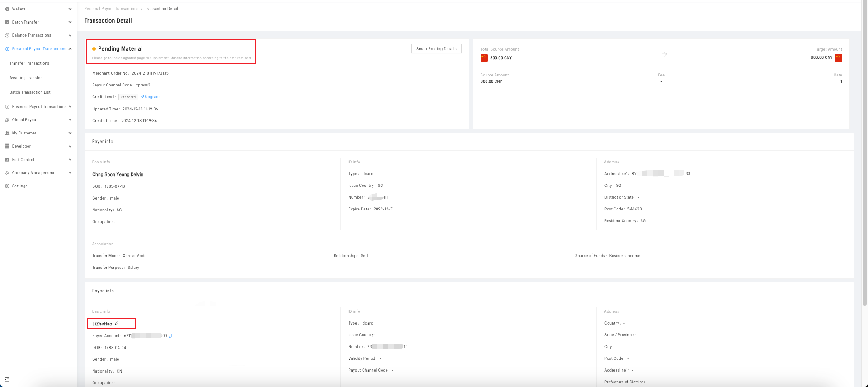Screen dimensions: 868x387
Task: Open Awaiting Transfer submenu item
Action: pyautogui.click(x=26, y=78)
